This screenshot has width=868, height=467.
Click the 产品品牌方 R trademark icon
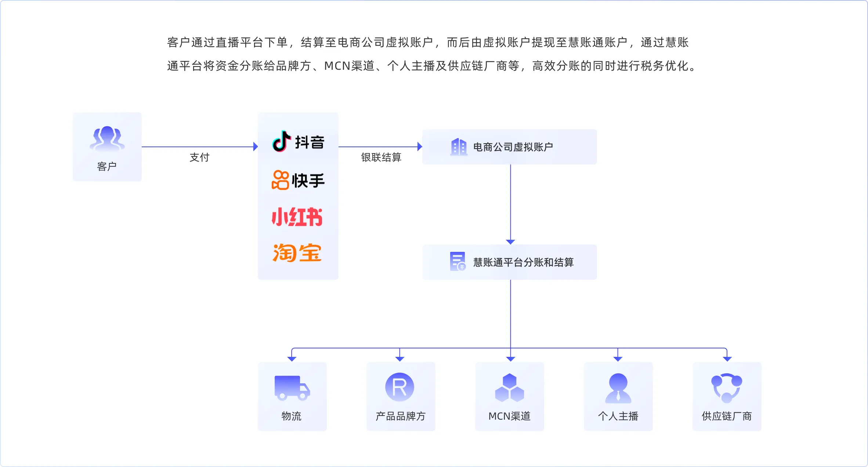(399, 387)
